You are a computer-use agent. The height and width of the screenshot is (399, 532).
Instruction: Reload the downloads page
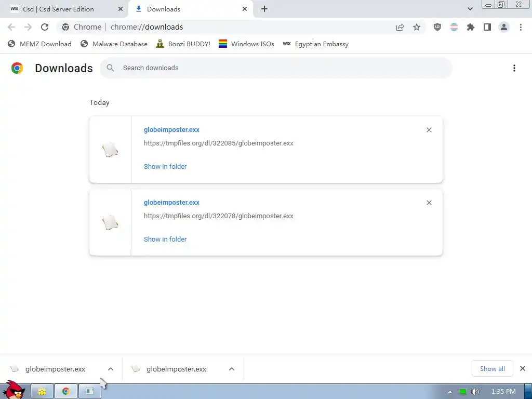pos(45,27)
